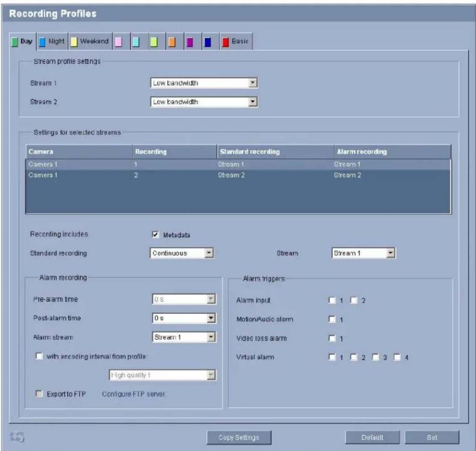The width and height of the screenshot is (476, 451).
Task: Check Alarm input 1
Action: click(332, 300)
